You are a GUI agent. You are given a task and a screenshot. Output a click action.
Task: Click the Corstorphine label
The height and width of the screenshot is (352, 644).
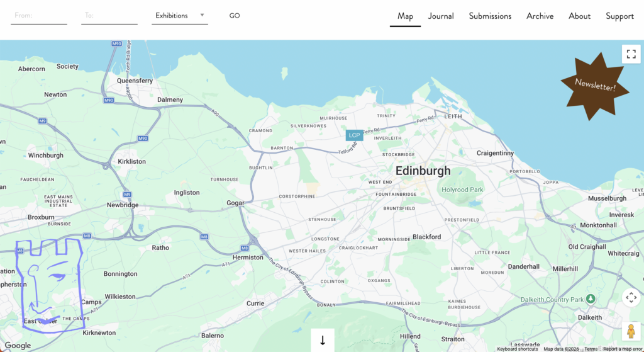(297, 196)
